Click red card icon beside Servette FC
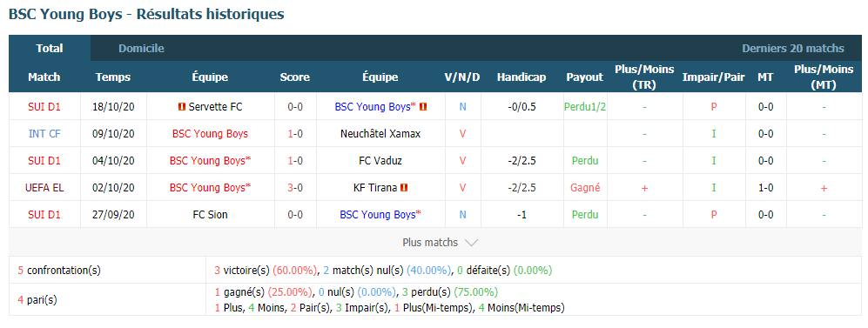This screenshot has height=328, width=868. click(x=182, y=107)
